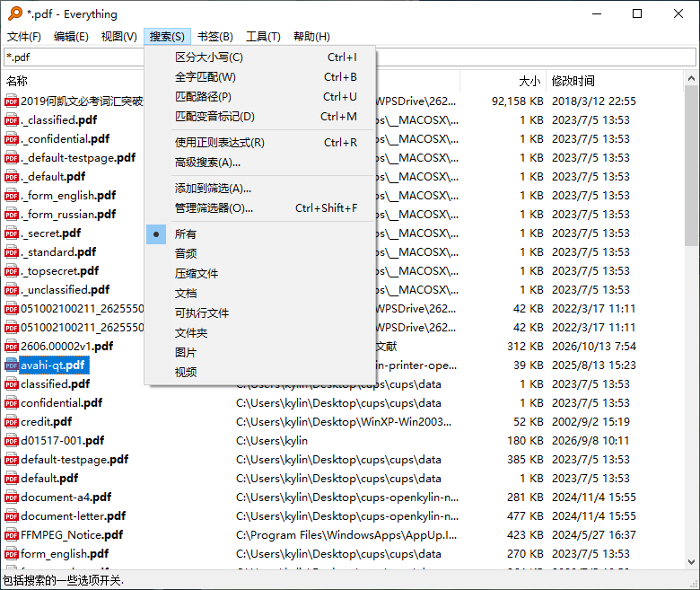This screenshot has height=590, width=700.
Task: Click PDF icon next to ._topsecret.pdf
Action: point(11,271)
